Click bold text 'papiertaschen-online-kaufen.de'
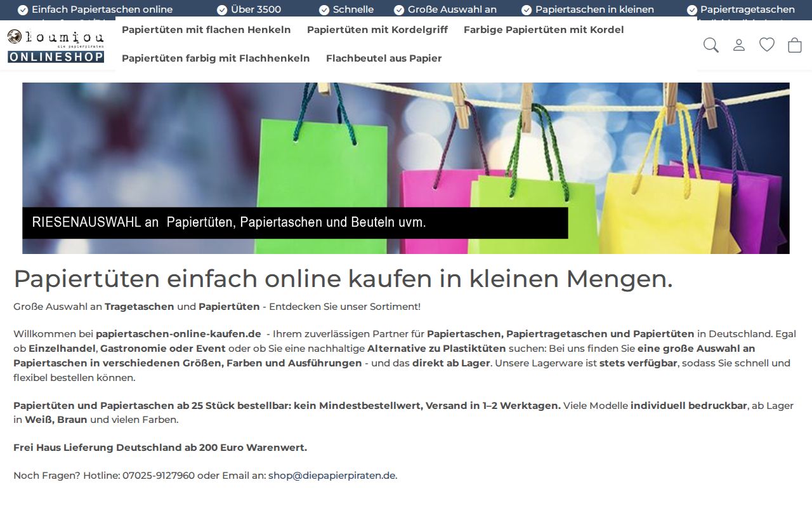 (x=178, y=334)
